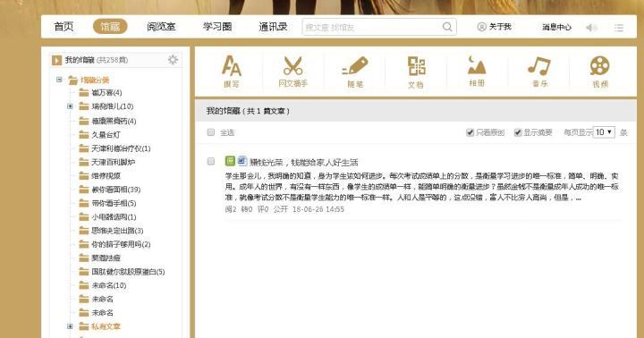This screenshot has height=338, width=644.
Task: Select the 薇康黑膏药(4) folder
Action: click(114, 121)
